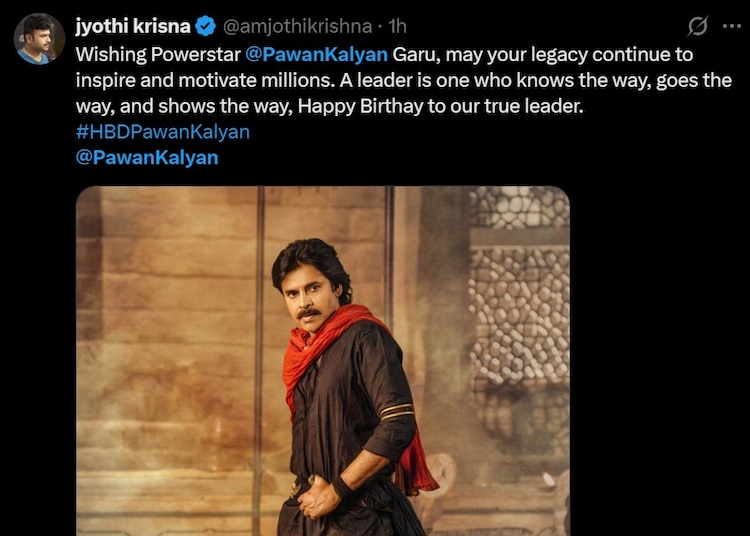Click the word 'Wishing' starting the post
This screenshot has width=750, height=536.
[x=109, y=54]
